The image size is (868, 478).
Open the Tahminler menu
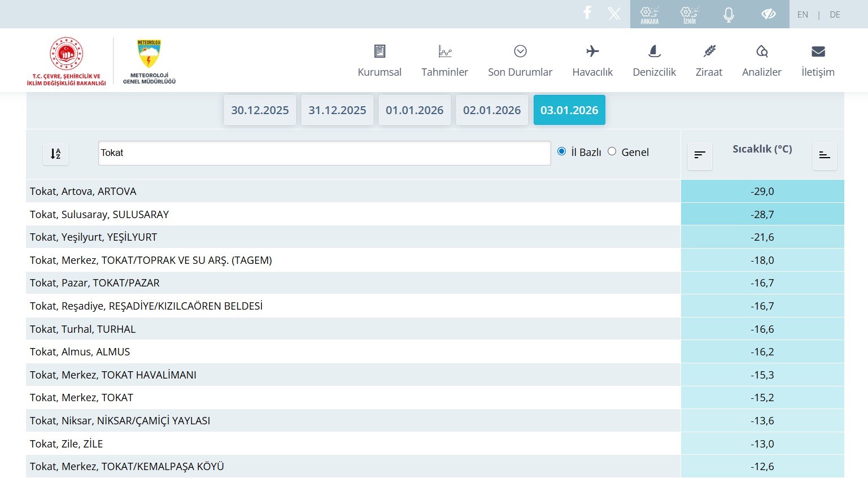tap(444, 61)
